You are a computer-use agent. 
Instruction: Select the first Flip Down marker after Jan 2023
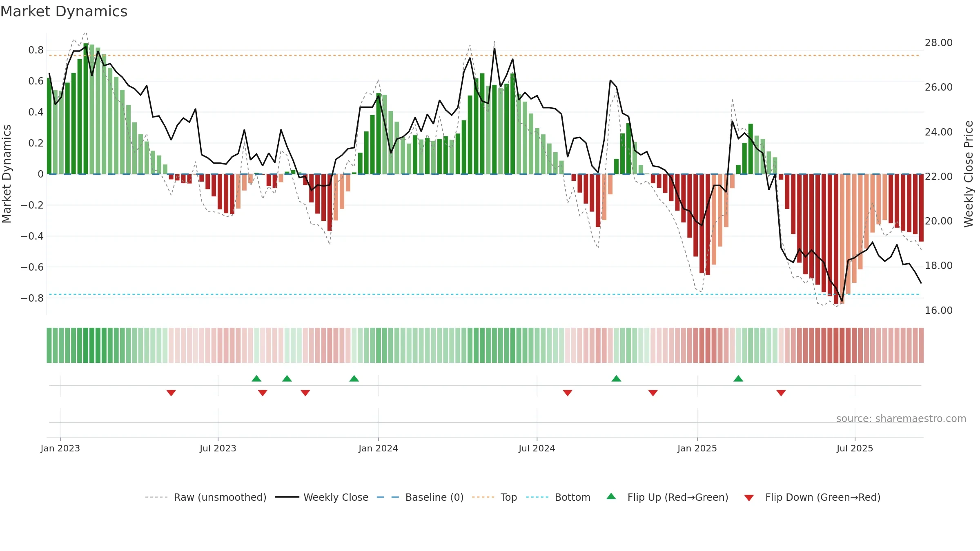[x=171, y=393]
